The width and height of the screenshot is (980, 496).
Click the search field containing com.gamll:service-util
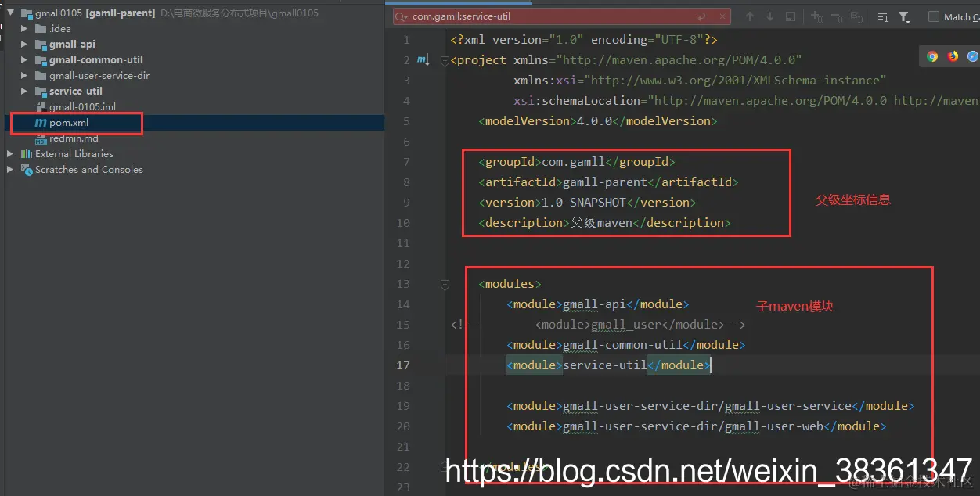pyautogui.click(x=561, y=16)
